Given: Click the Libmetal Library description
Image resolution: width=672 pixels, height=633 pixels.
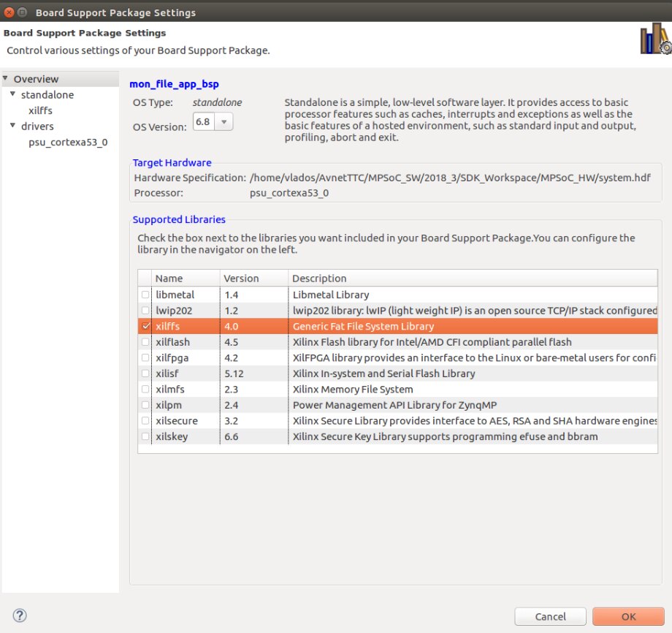Looking at the screenshot, I should pyautogui.click(x=331, y=295).
